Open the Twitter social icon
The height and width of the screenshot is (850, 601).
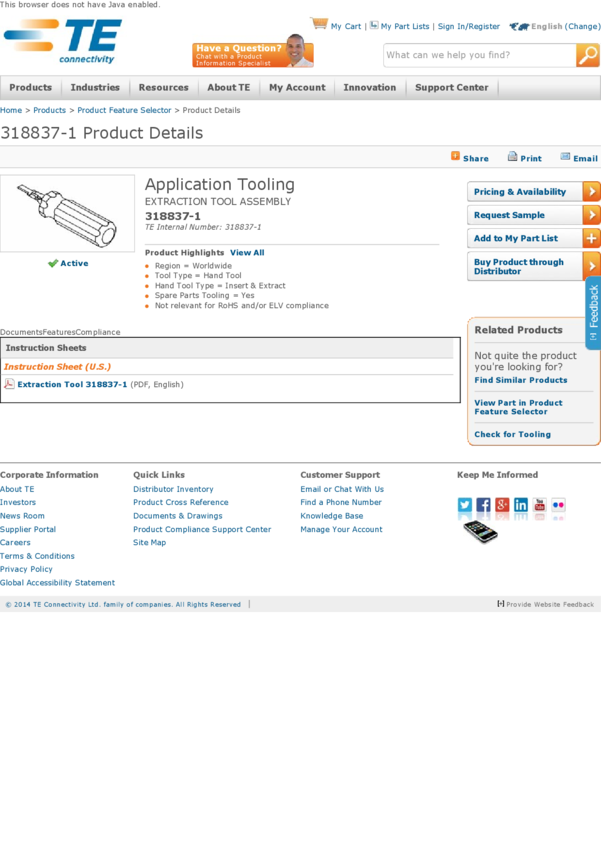[x=465, y=505]
